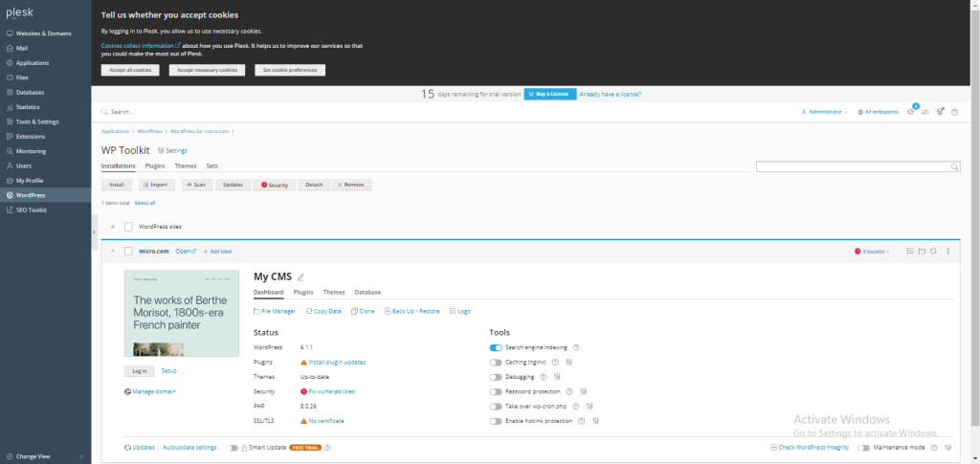Open folder icon in micro.com row
The width and height of the screenshot is (980, 464).
click(x=922, y=251)
